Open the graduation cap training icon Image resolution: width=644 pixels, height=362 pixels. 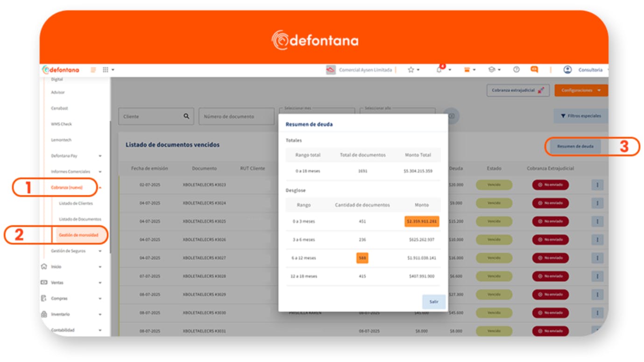492,70
